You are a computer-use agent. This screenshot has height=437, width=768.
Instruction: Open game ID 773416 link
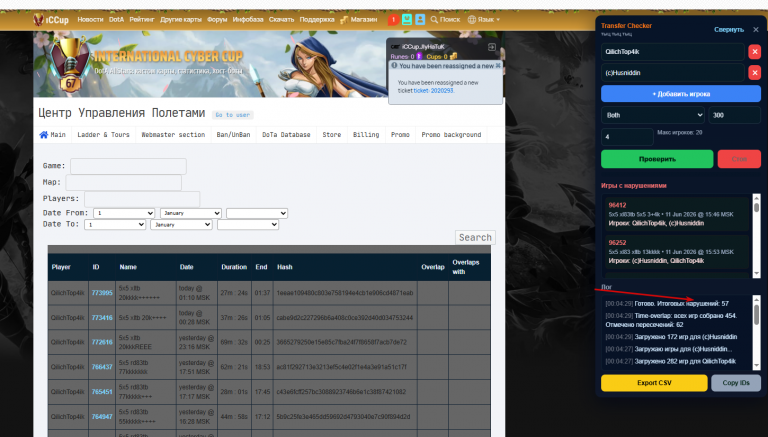pyautogui.click(x=102, y=318)
